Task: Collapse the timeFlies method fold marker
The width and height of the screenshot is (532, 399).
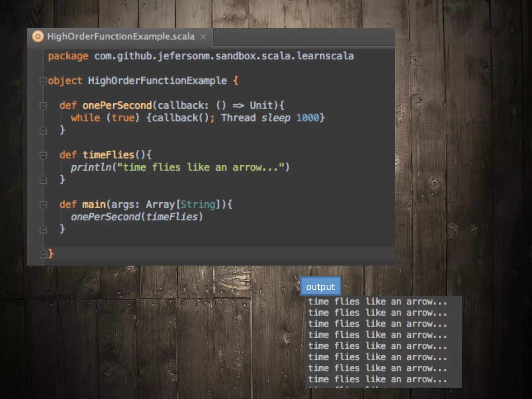Action: 43,155
